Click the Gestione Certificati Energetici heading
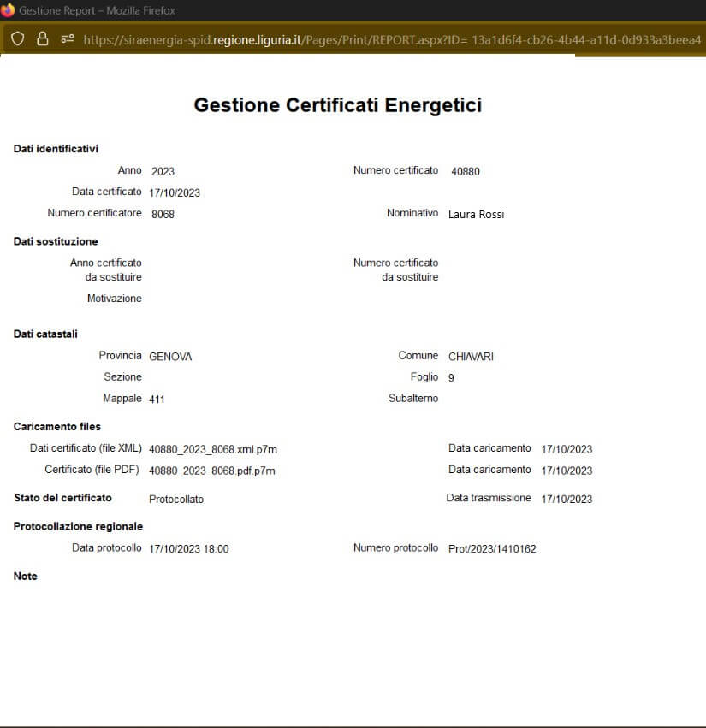The image size is (706, 728). tap(338, 105)
